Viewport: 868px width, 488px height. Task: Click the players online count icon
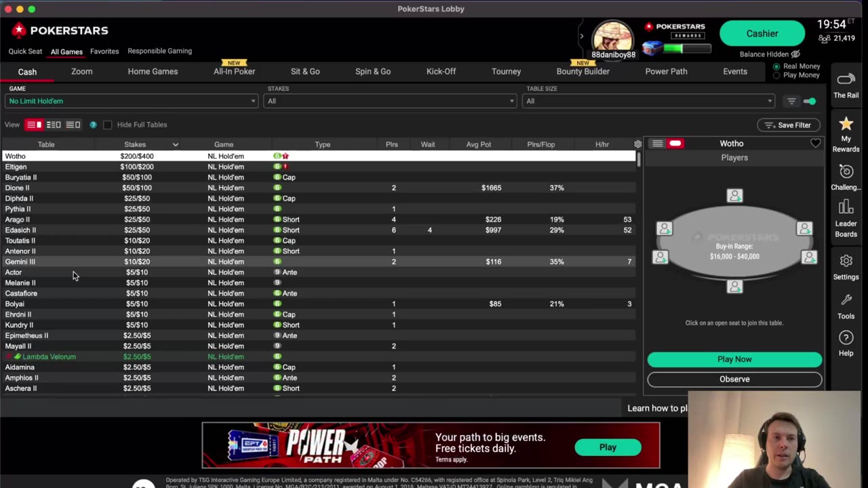(825, 39)
